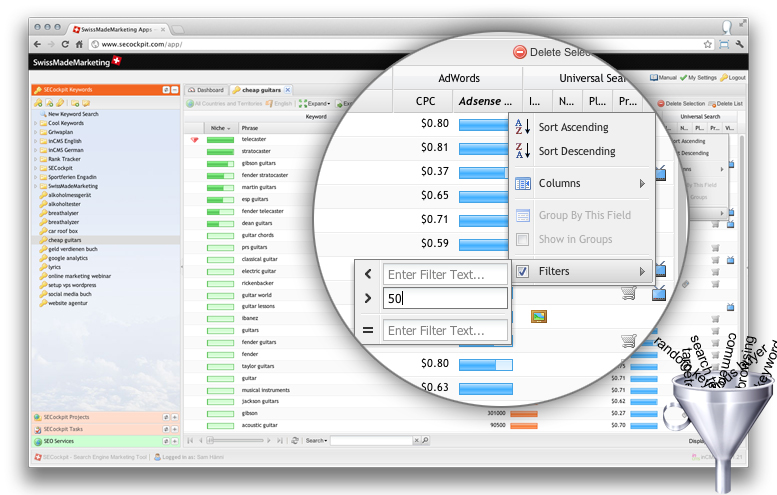The width and height of the screenshot is (777, 495).
Task: Click the filter field containing 50
Action: [x=445, y=298]
